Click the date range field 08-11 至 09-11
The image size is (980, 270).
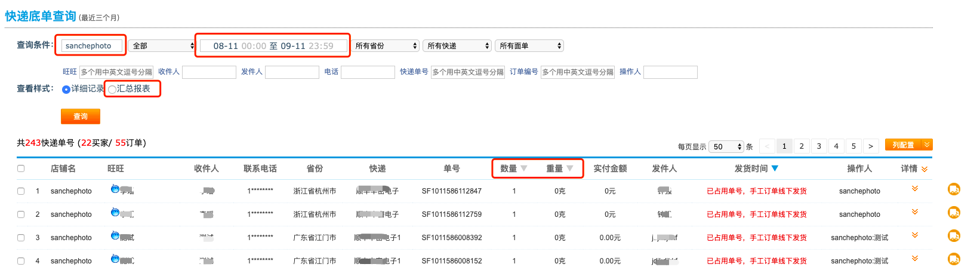[273, 46]
